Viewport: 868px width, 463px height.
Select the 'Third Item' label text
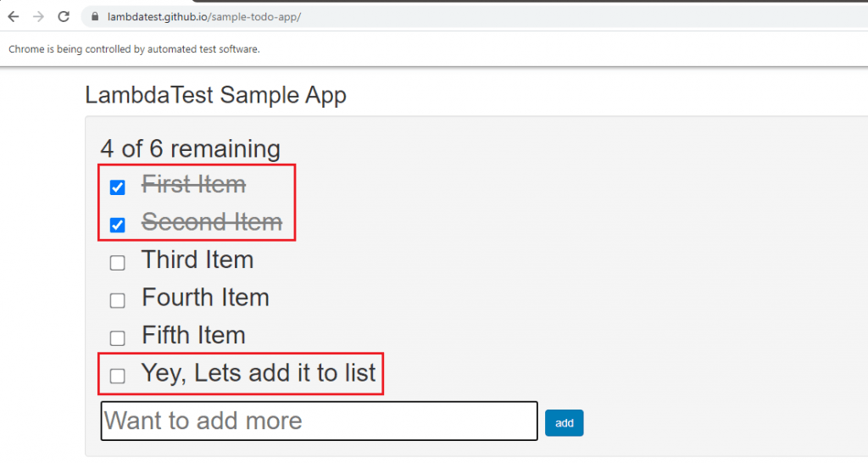pos(198,259)
